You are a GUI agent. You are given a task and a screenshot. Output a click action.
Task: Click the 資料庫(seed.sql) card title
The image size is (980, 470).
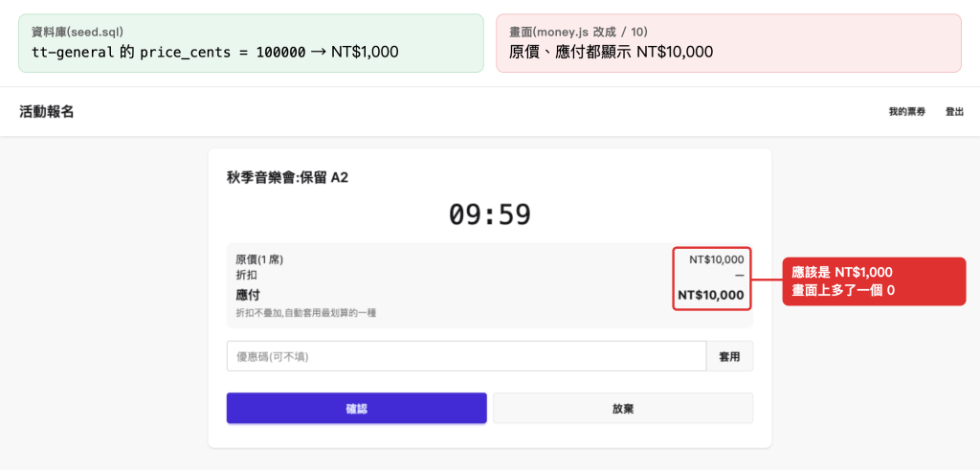coord(77,31)
